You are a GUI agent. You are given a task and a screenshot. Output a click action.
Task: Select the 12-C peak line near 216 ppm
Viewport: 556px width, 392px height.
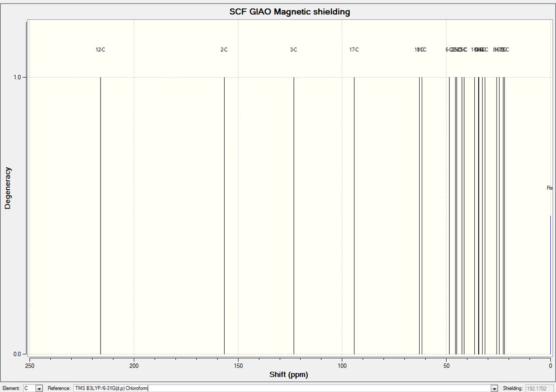pos(101,215)
